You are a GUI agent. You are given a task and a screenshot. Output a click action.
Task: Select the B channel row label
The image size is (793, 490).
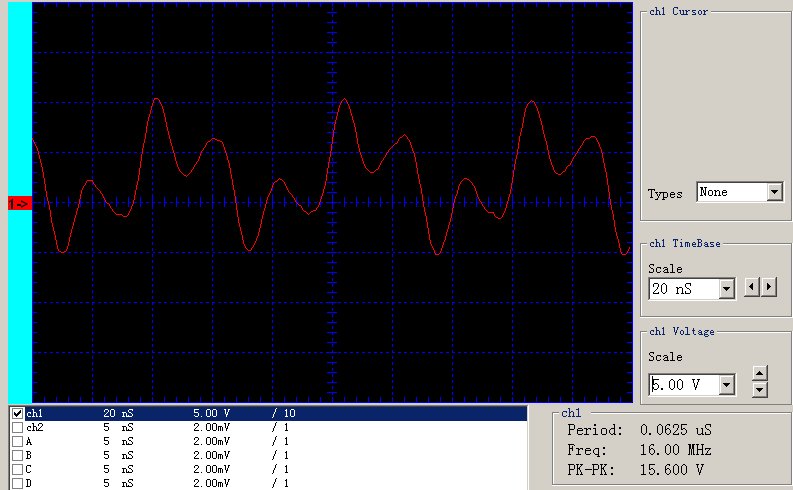[x=29, y=455]
